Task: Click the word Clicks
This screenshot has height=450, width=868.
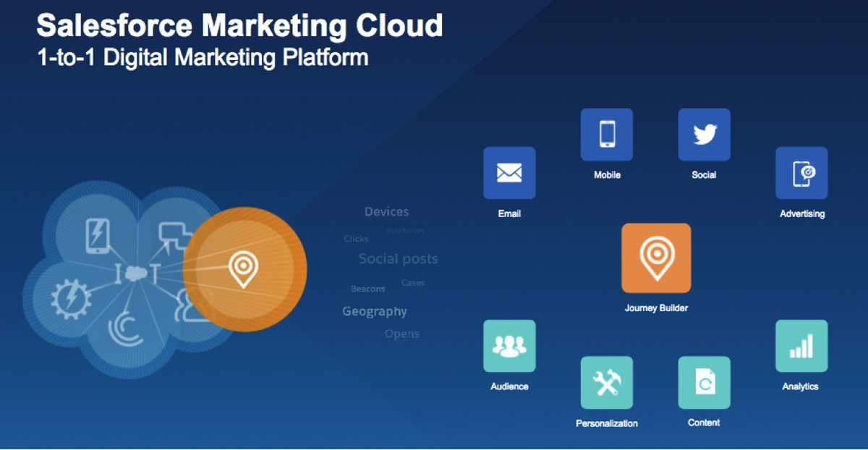Action: click(356, 239)
